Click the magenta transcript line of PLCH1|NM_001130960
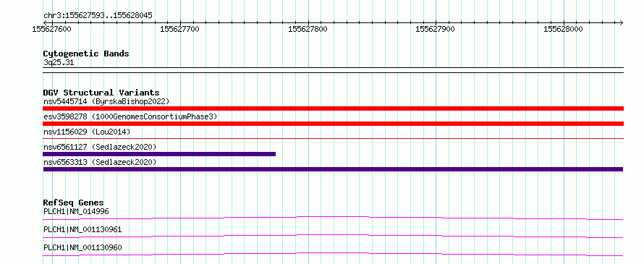Image resolution: width=644 pixels, height=264 pixels. (x=333, y=254)
